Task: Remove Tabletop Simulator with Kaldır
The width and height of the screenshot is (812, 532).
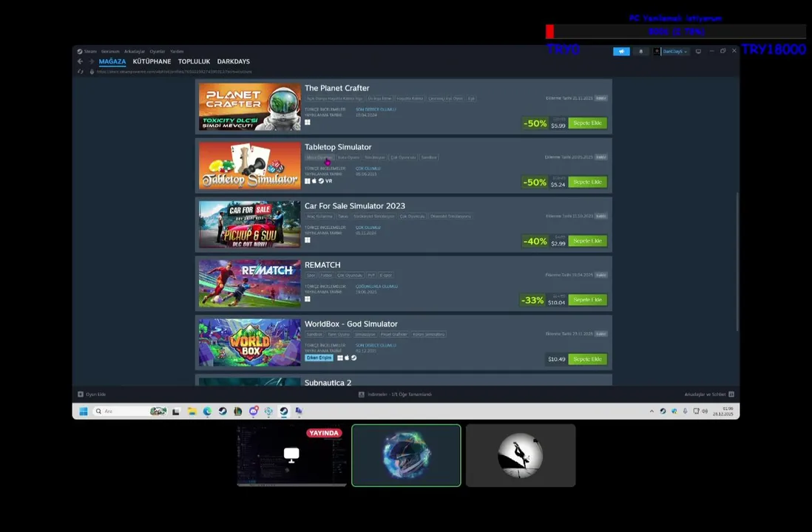Action: click(600, 157)
